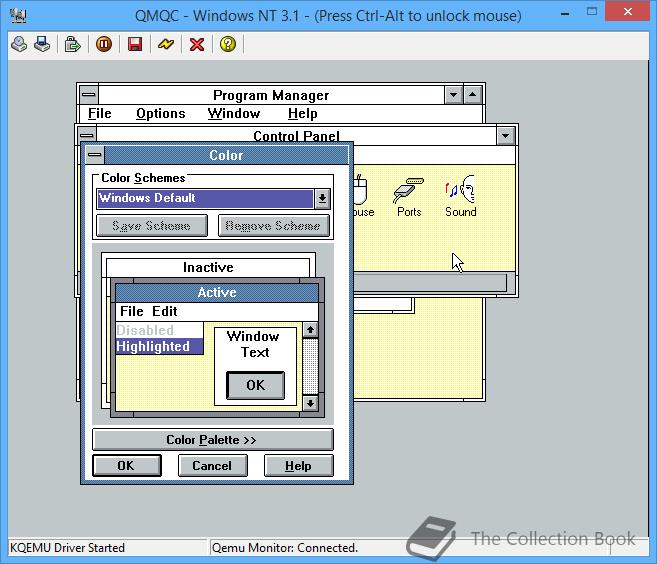
Task: Open the Sound icon in Control Panel
Action: click(460, 197)
